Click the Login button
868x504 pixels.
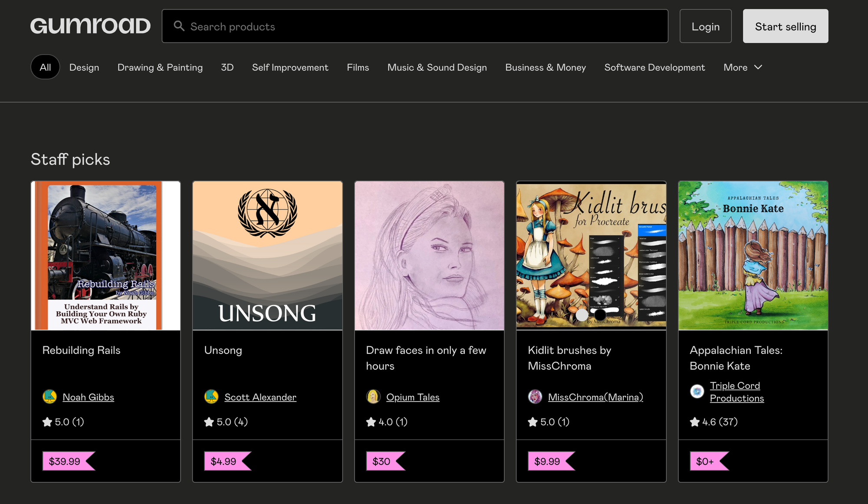[x=706, y=26]
